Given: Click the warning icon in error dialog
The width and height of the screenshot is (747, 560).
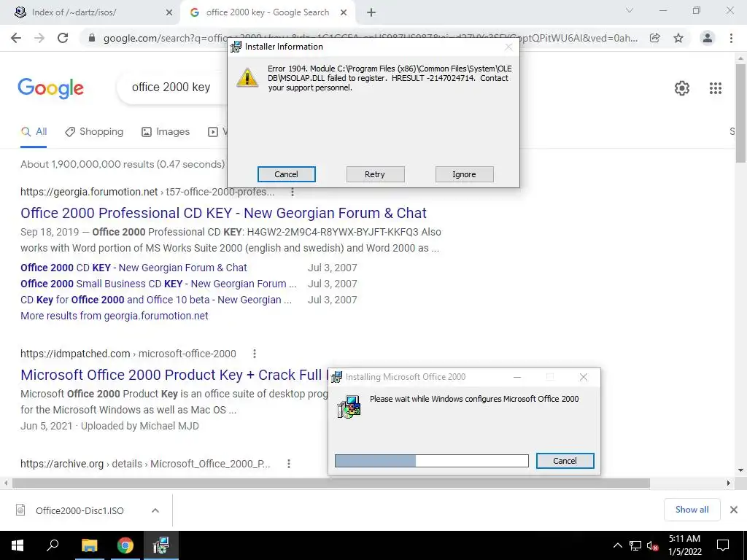Looking at the screenshot, I should (247, 77).
